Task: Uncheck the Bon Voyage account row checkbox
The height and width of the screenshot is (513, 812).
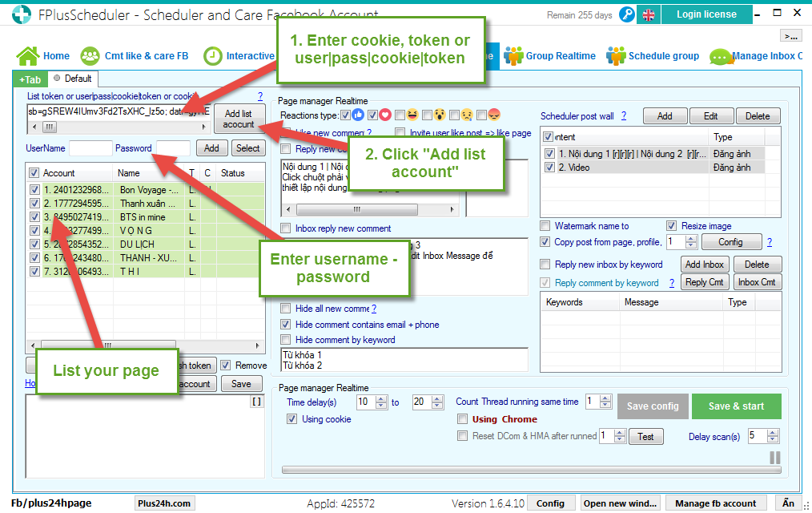Action: [34, 190]
